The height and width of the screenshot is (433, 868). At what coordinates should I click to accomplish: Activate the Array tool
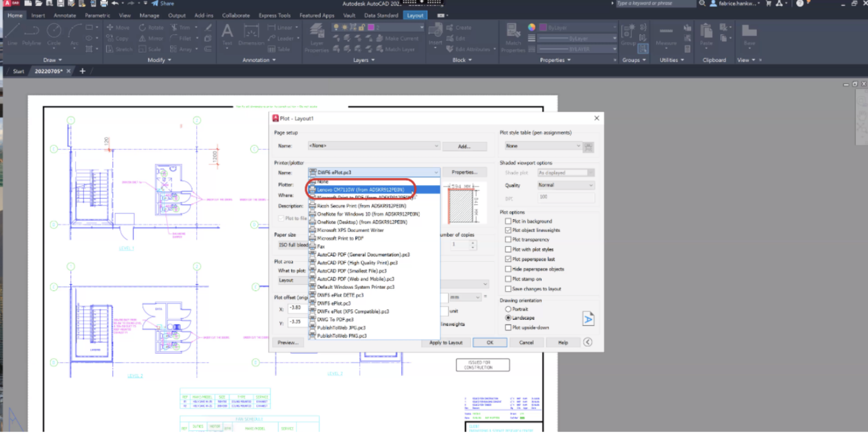coord(181,49)
